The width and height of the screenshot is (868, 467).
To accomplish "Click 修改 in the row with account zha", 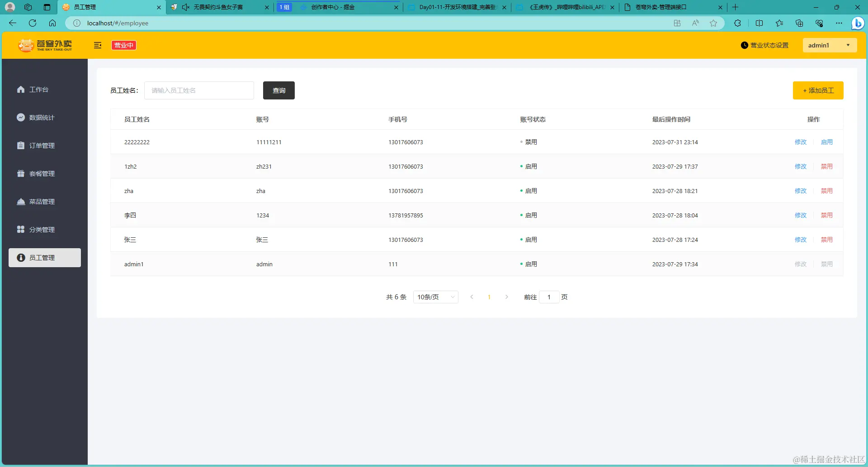I will pyautogui.click(x=801, y=191).
